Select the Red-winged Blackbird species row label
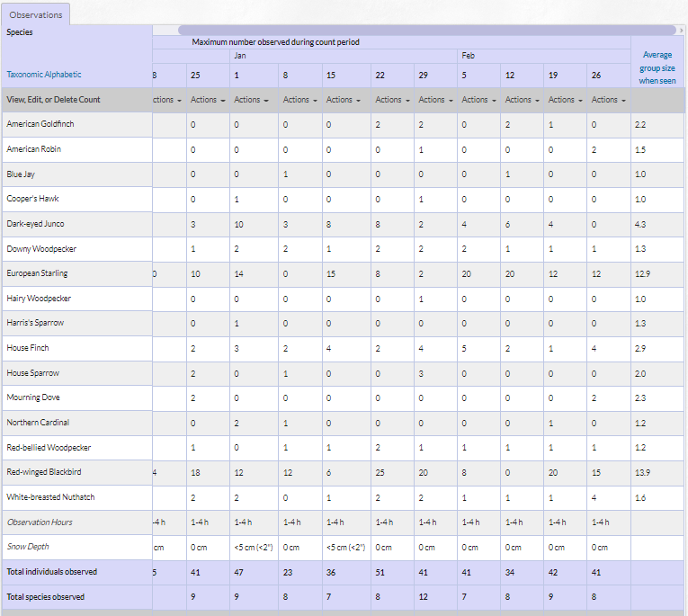This screenshot has width=688, height=616. [x=44, y=472]
